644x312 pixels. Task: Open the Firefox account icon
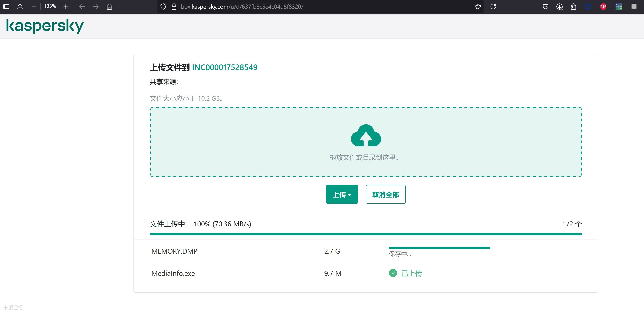click(559, 7)
